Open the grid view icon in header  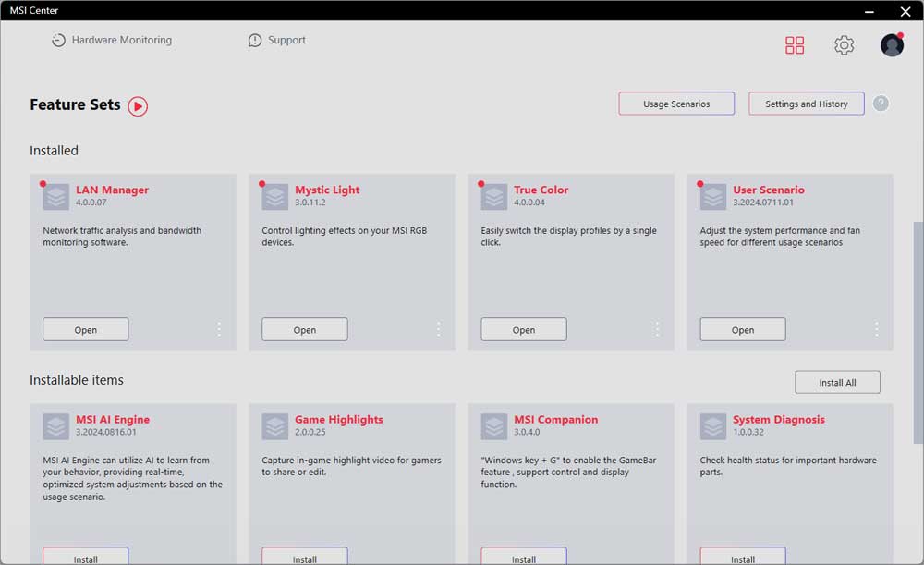pyautogui.click(x=795, y=45)
